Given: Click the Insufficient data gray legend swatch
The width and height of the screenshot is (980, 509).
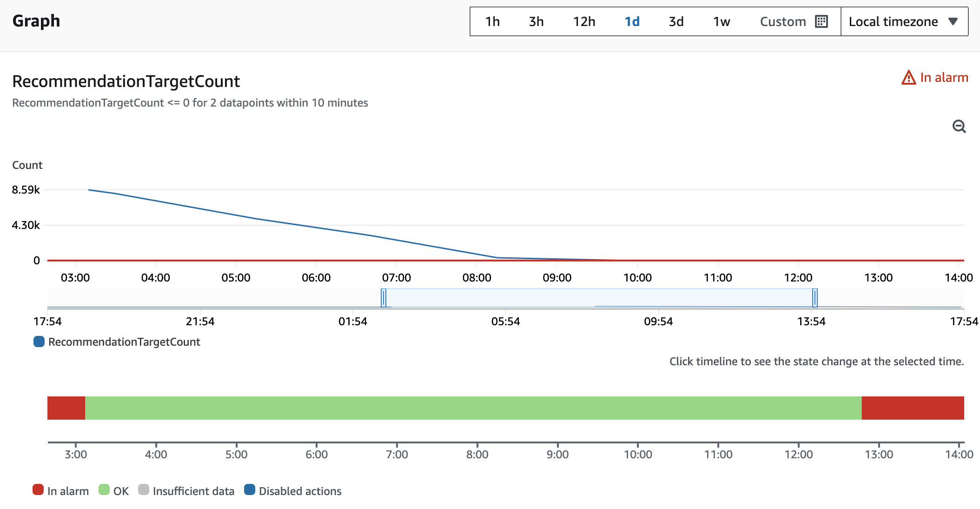Looking at the screenshot, I should pyautogui.click(x=144, y=489).
